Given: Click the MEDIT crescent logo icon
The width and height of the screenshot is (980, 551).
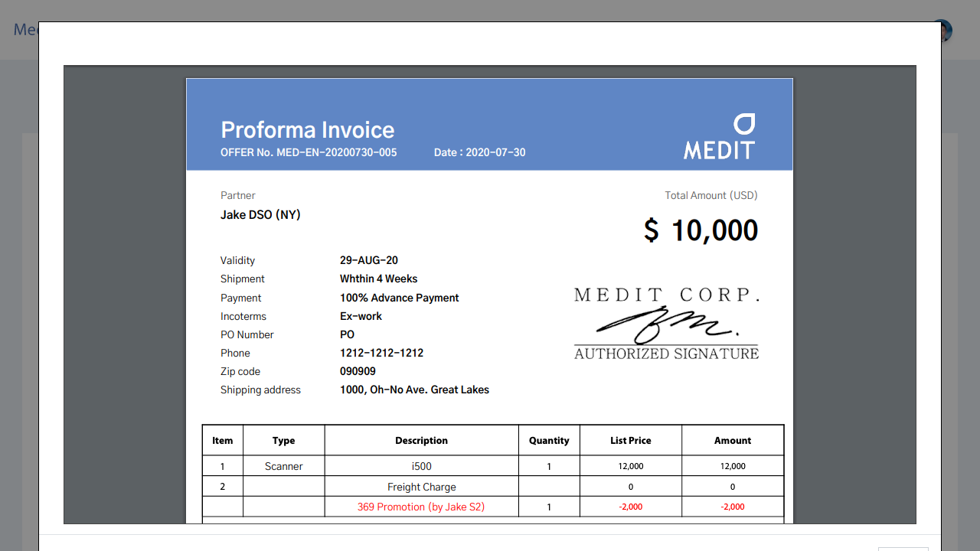Looking at the screenshot, I should point(743,123).
